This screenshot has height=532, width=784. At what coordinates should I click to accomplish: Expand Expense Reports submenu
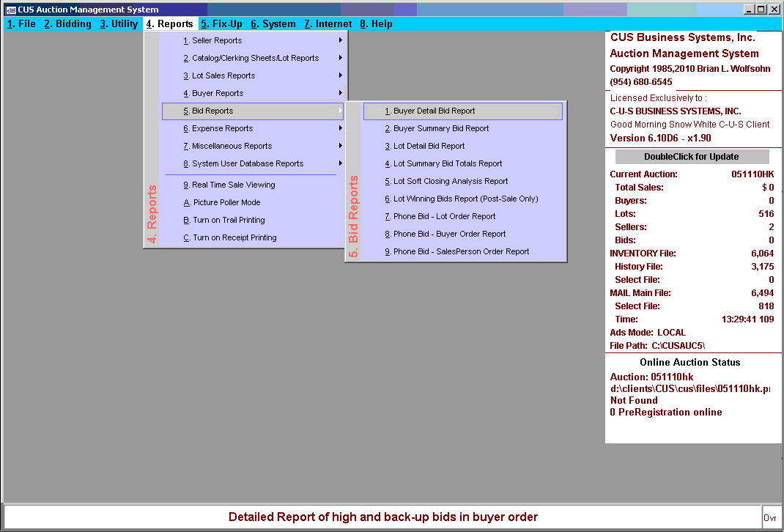click(253, 128)
